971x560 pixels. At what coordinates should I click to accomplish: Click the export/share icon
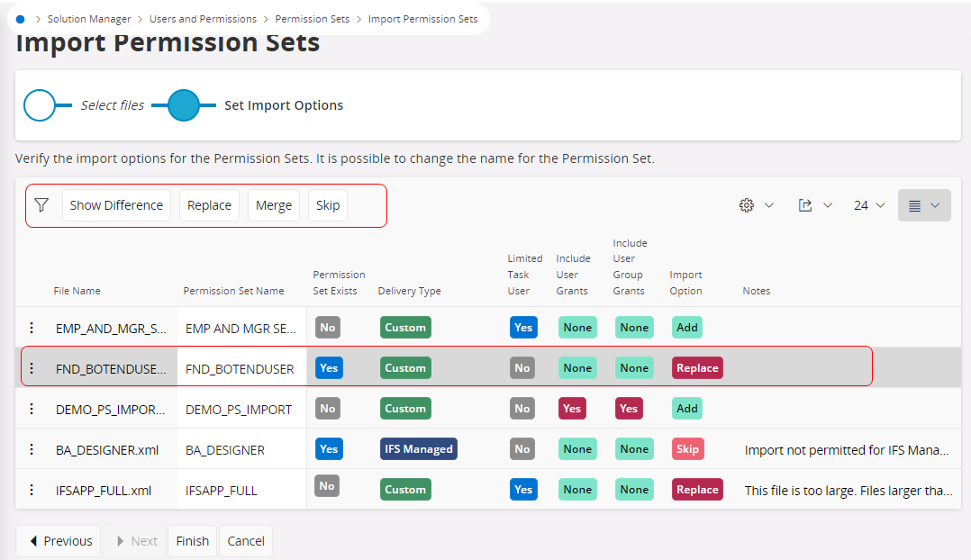pos(809,204)
